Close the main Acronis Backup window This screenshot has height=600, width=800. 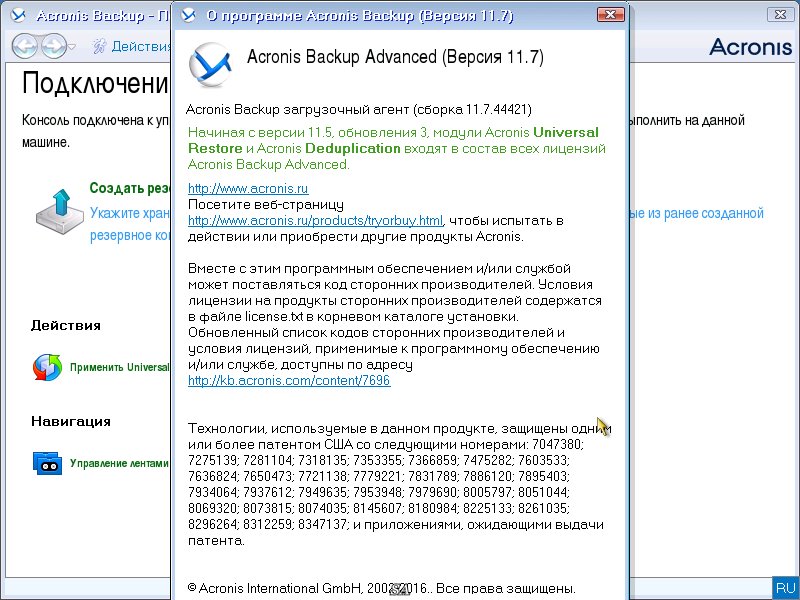(778, 15)
